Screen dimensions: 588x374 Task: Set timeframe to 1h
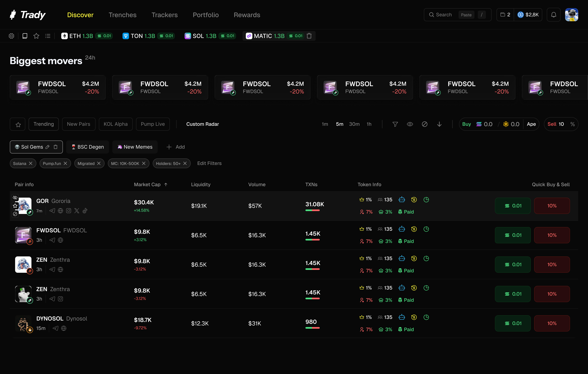(x=369, y=124)
